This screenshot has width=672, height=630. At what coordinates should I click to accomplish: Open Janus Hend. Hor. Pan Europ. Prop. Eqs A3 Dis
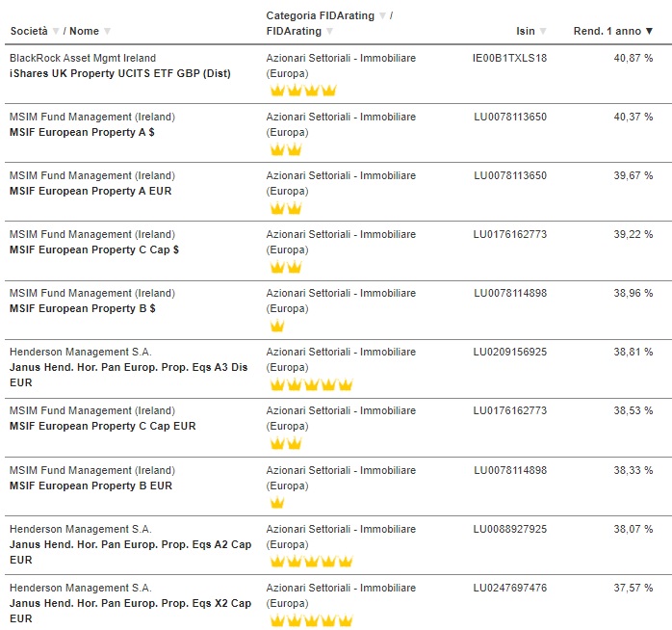click(x=129, y=375)
